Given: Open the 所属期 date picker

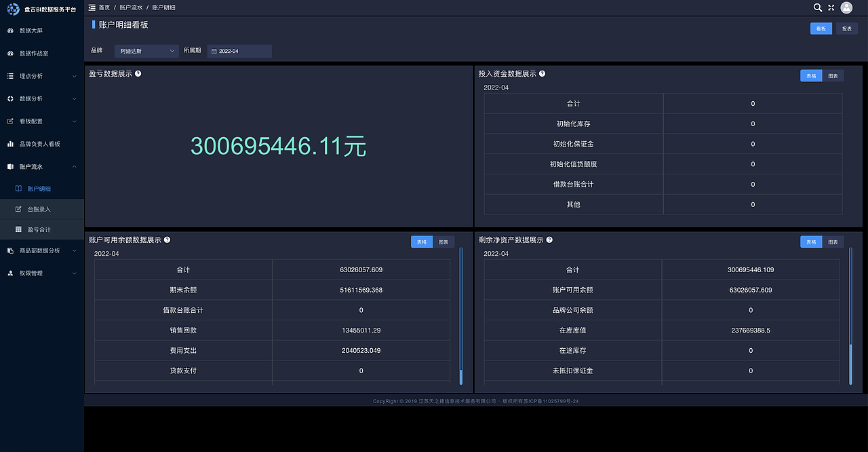Looking at the screenshot, I should point(239,50).
